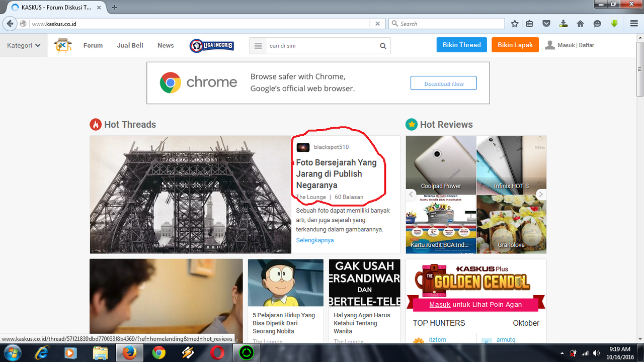Open the Forum menu

pos(93,45)
